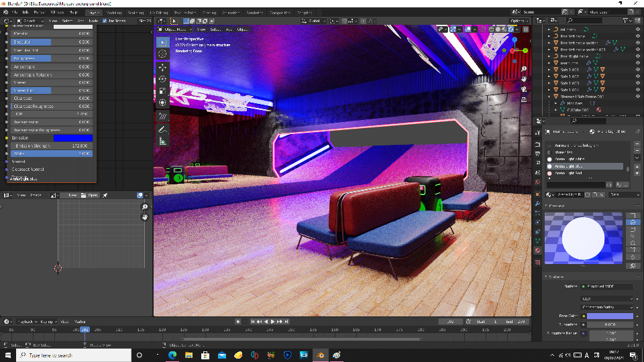Switch to the Modeling workspace tab
The image size is (644, 362).
click(x=114, y=13)
